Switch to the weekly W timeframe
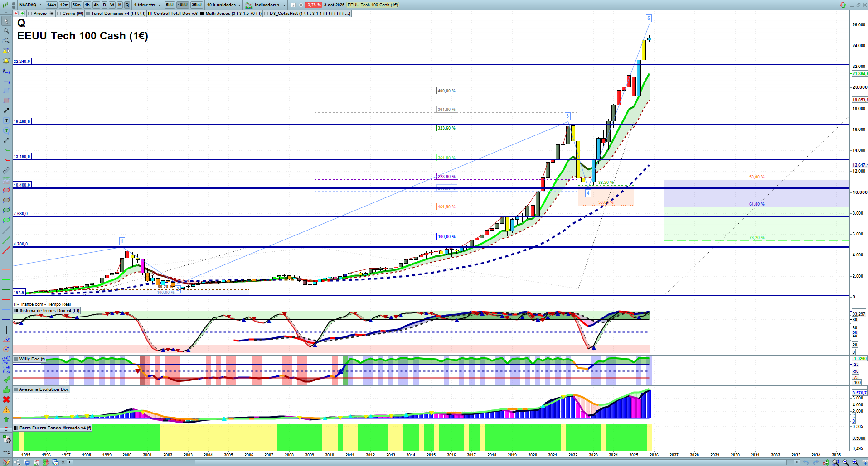The width and height of the screenshot is (868, 466). click(112, 5)
